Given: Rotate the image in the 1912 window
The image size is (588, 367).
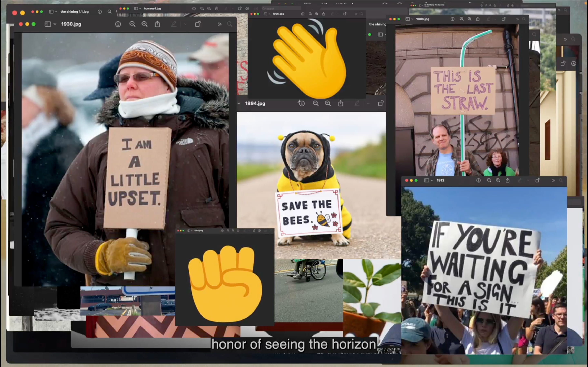Looking at the screenshot, I should coord(537,180).
